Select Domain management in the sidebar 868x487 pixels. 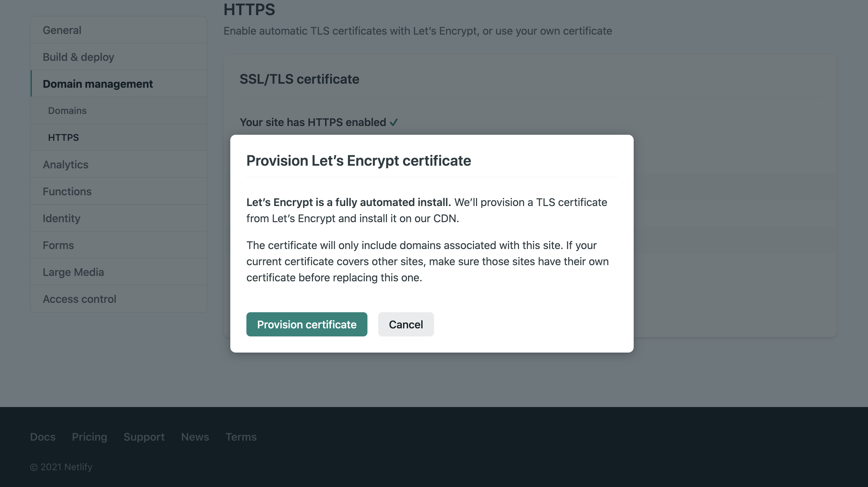(97, 84)
